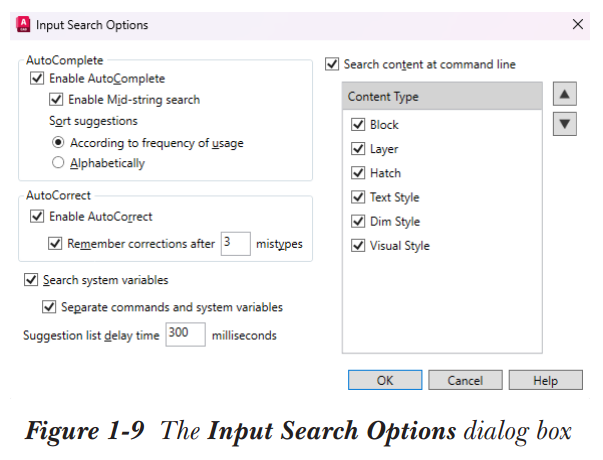Move content type down with arrow button
Image resolution: width=603 pixels, height=460 pixels.
point(565,124)
